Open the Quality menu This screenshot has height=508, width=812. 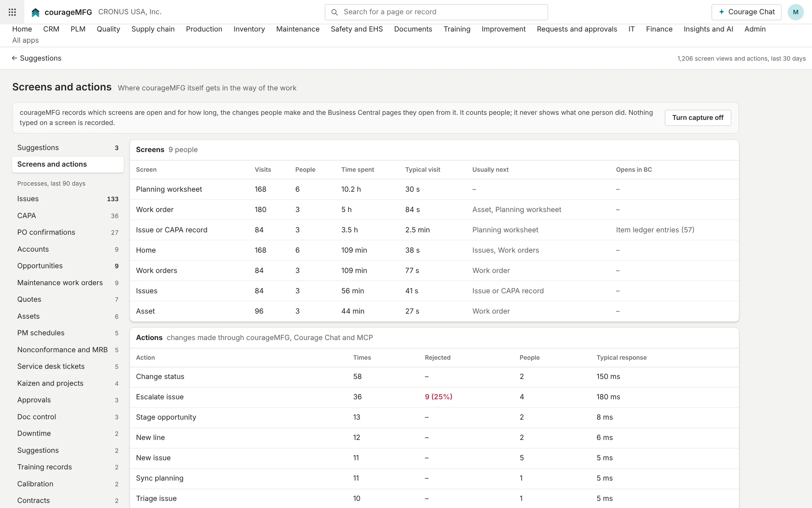(x=108, y=29)
